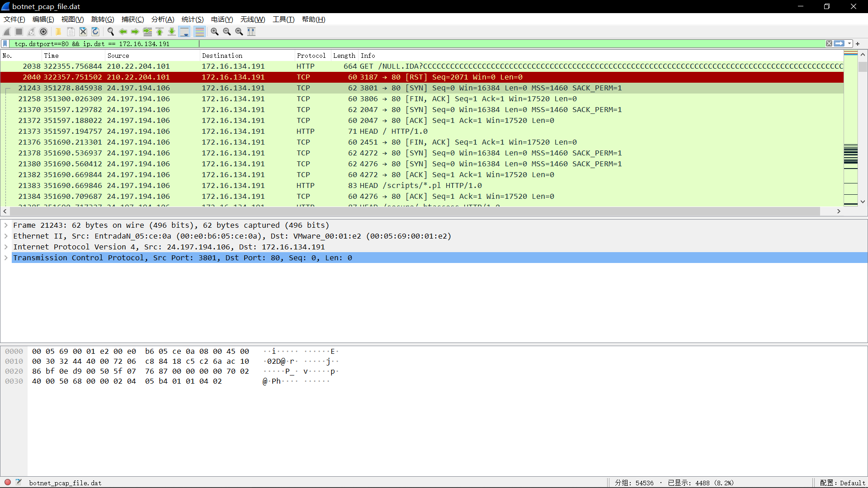
Task: Add a filter button with plus icon
Action: tap(858, 44)
